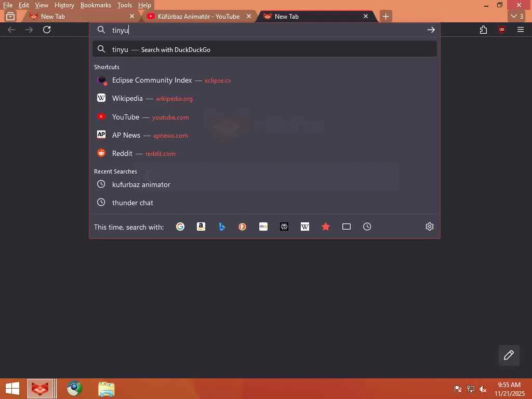Expand the list all tabs dropdown
Screen dimensions: 532x399
coord(517,16)
